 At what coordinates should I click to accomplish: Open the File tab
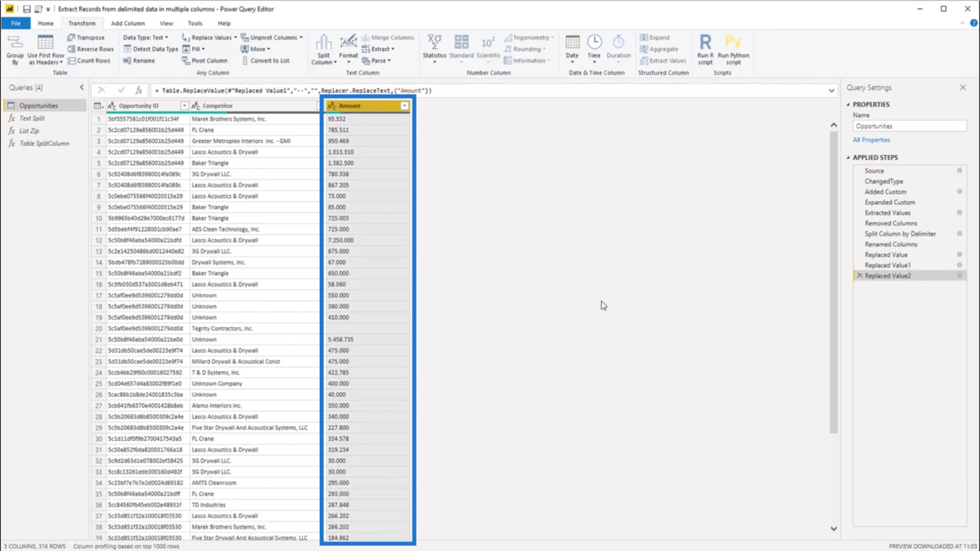point(16,23)
